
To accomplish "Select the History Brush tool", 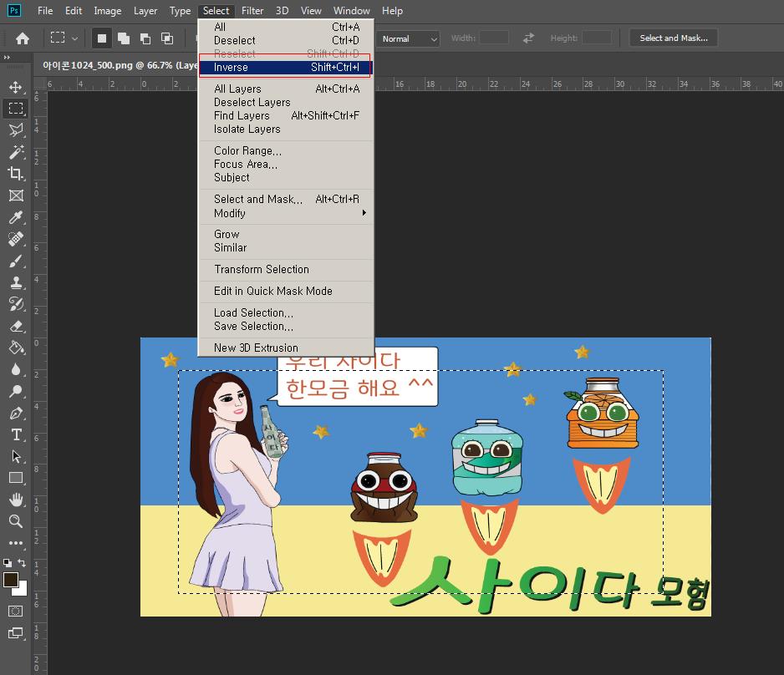I will click(16, 304).
